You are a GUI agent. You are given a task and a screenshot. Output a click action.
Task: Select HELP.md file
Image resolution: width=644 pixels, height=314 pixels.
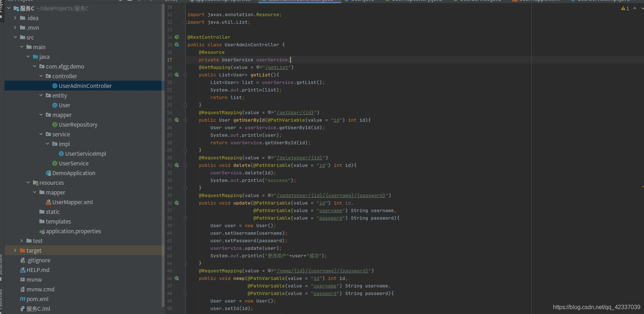(35, 270)
